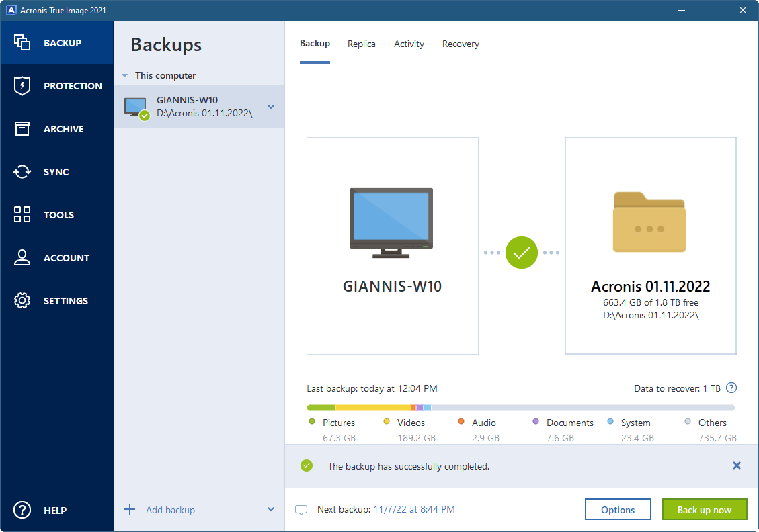
Task: Click the Archive box icon
Action: pos(22,129)
